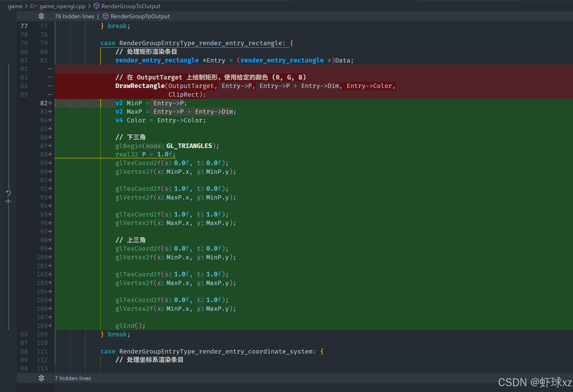This screenshot has width=573, height=392.
Task: Click line number 109 in modified gutter
Action: click(42, 334)
